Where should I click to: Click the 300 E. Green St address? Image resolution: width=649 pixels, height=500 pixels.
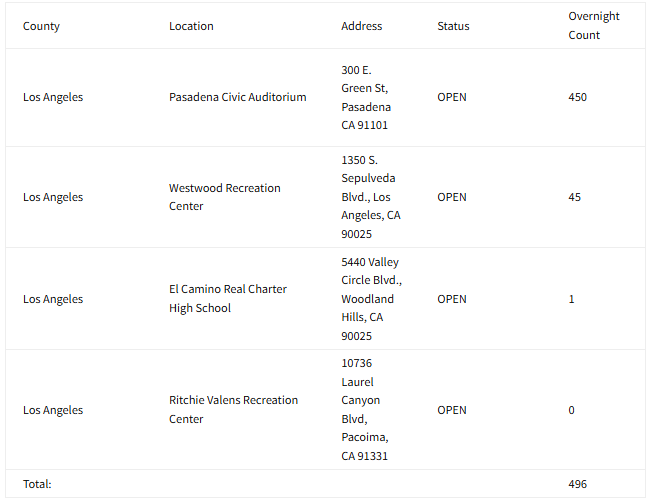366,97
